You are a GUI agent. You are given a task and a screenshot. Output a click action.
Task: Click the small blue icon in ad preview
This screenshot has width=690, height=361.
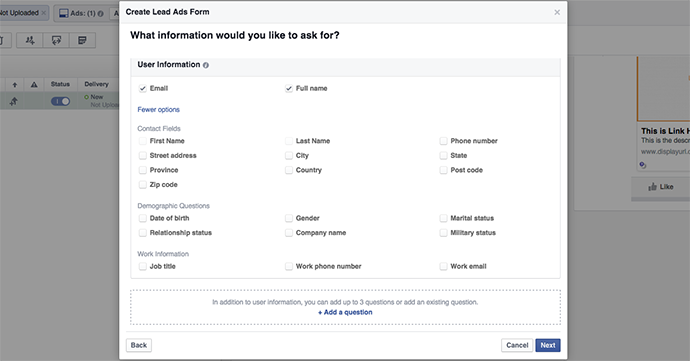tap(643, 165)
